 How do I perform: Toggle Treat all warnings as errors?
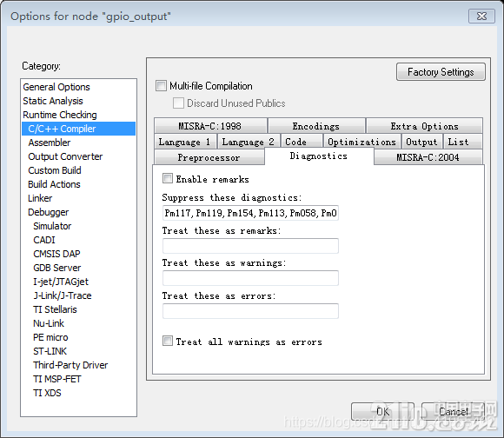click(x=168, y=341)
